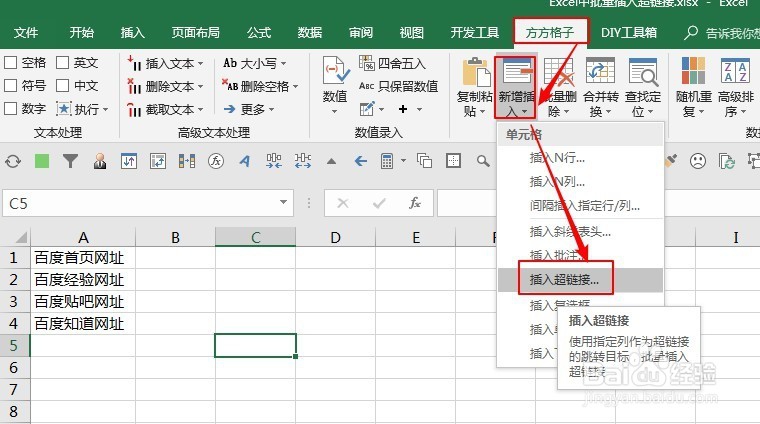Screen dimensions: 760x424
Task: Open the 新增插入 menu button
Action: pos(515,88)
